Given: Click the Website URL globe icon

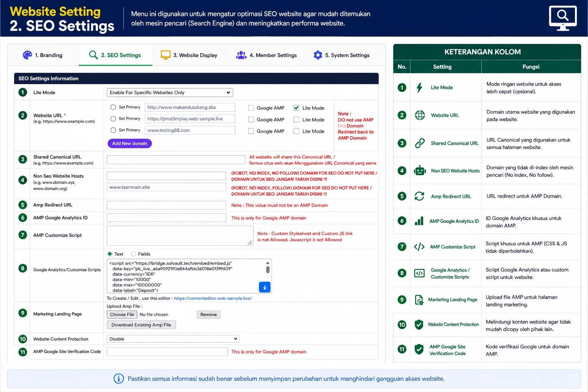Looking at the screenshot, I should tap(420, 115).
